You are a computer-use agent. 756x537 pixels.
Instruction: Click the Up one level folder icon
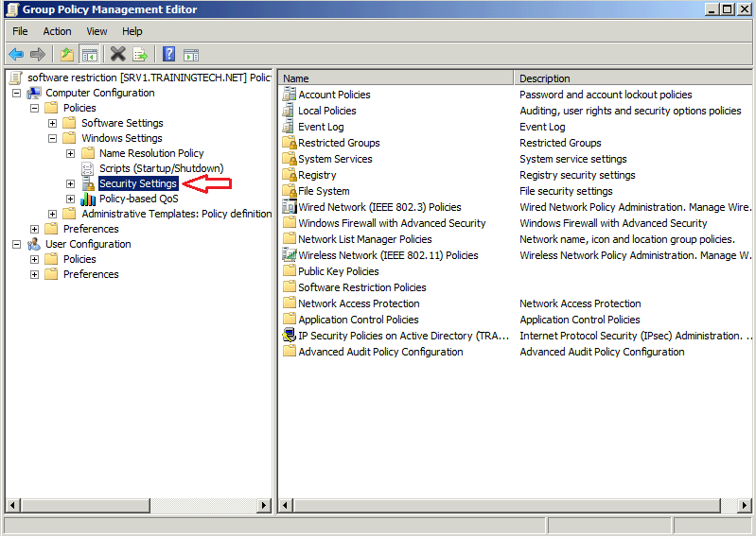click(67, 55)
